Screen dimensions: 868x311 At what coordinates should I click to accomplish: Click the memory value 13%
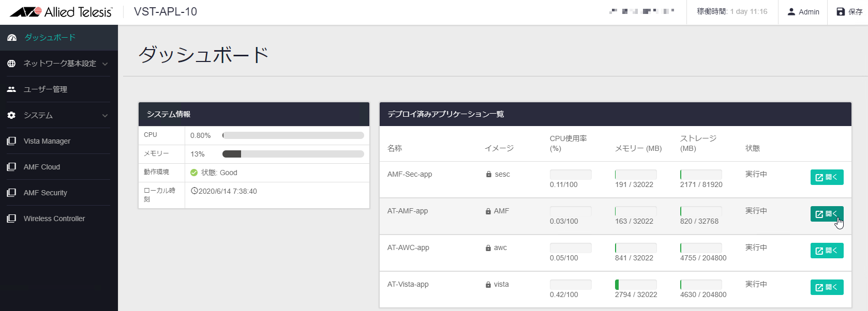(x=198, y=154)
